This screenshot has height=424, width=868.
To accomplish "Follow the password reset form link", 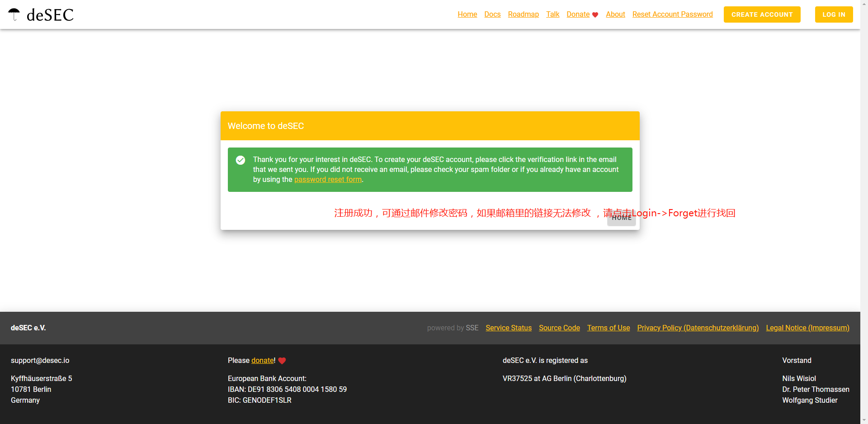I will tap(328, 180).
